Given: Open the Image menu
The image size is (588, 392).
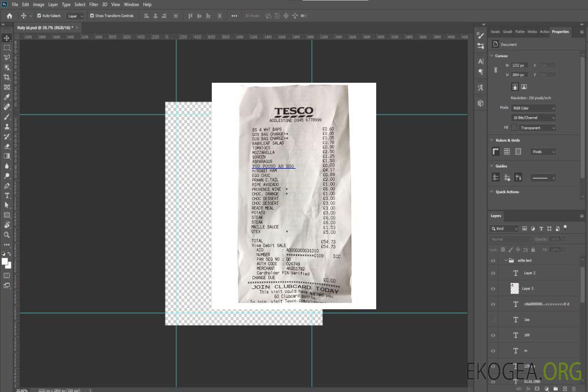Looking at the screenshot, I should pos(39,4).
